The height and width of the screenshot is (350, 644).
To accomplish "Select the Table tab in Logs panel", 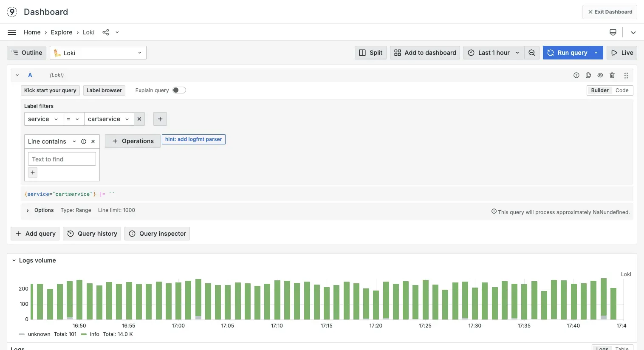I will point(622,347).
